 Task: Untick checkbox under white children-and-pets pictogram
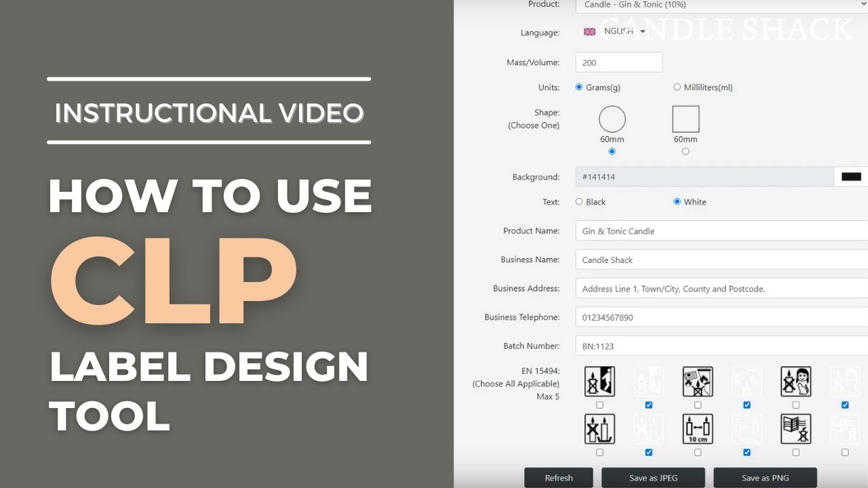point(845,405)
